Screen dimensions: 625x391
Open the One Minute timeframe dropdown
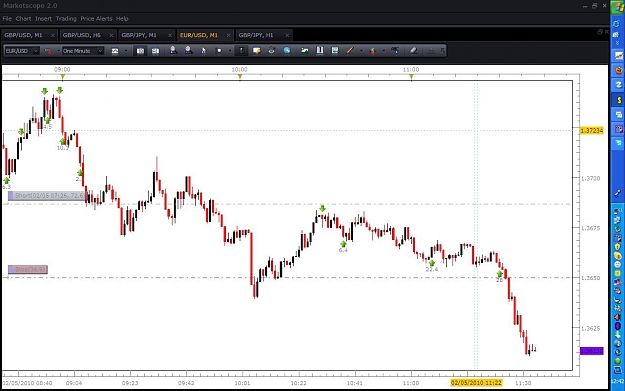point(83,51)
